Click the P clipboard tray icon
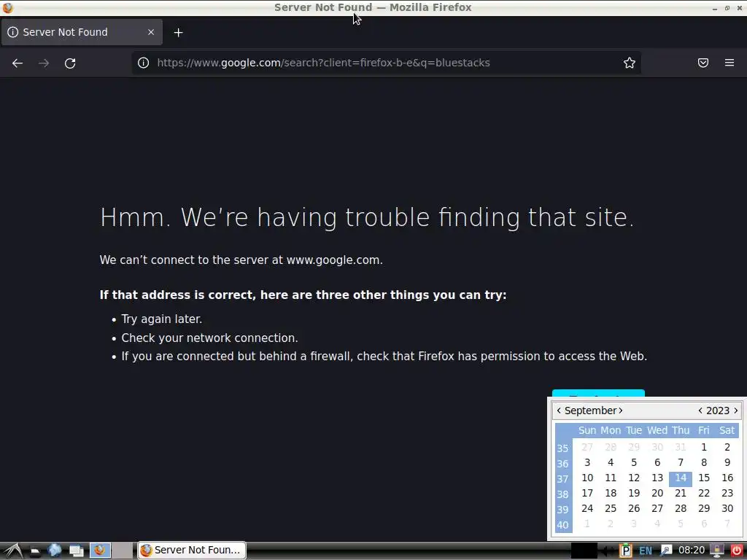747x560 pixels. pos(625,551)
